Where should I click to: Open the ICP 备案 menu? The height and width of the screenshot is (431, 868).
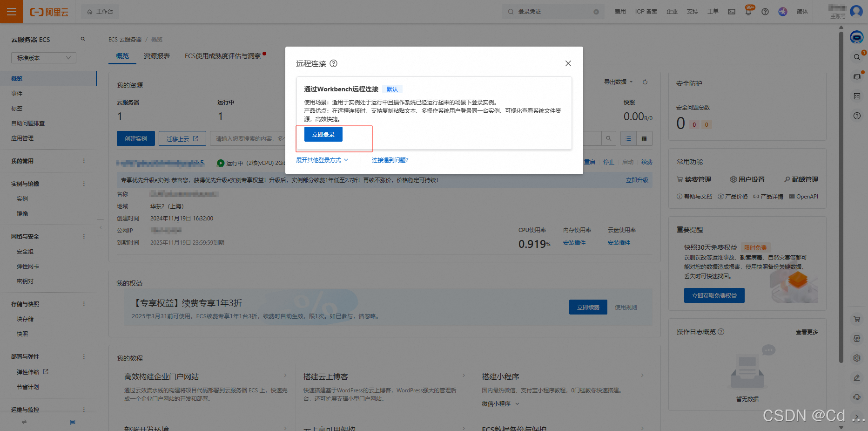pyautogui.click(x=646, y=12)
